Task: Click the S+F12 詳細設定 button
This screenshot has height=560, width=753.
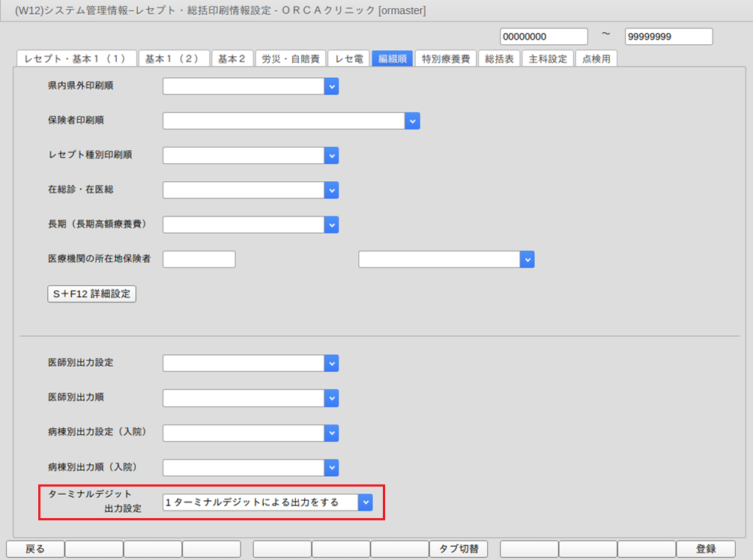Action: click(91, 294)
